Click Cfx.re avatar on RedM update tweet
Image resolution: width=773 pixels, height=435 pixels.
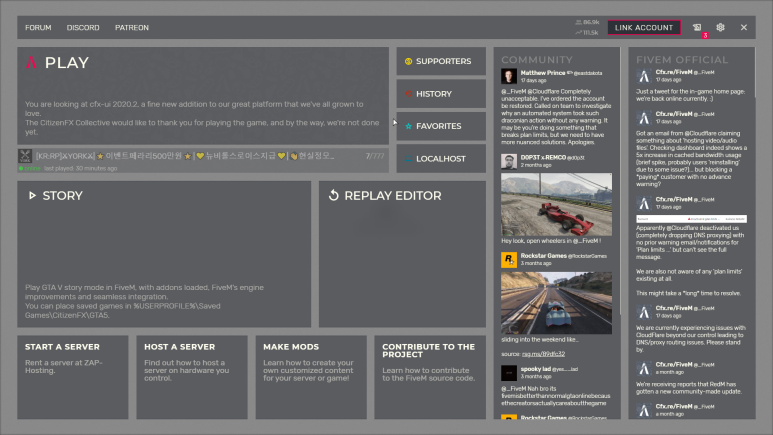pyautogui.click(x=644, y=368)
